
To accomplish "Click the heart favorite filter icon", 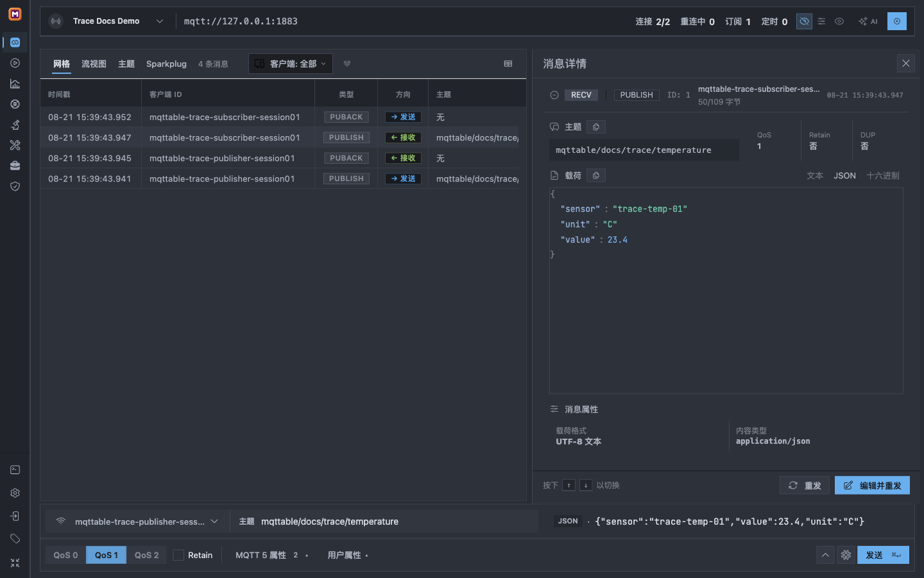I will coord(347,64).
